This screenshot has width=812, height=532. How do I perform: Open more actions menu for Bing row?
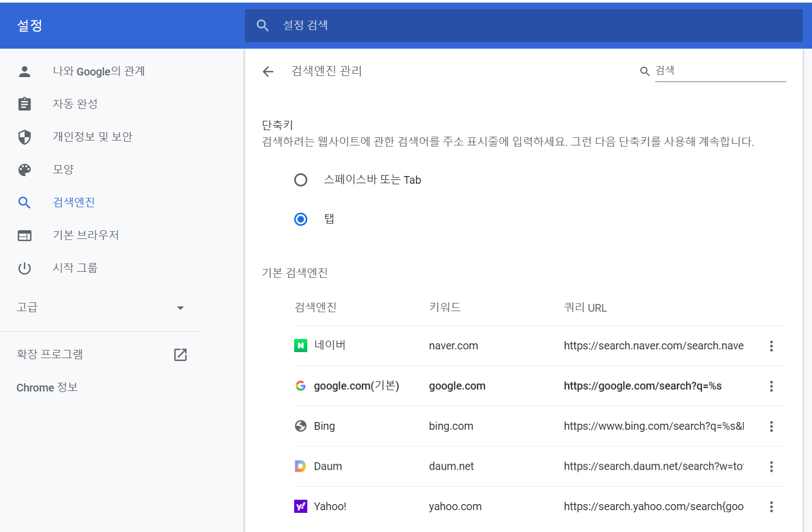click(x=772, y=426)
